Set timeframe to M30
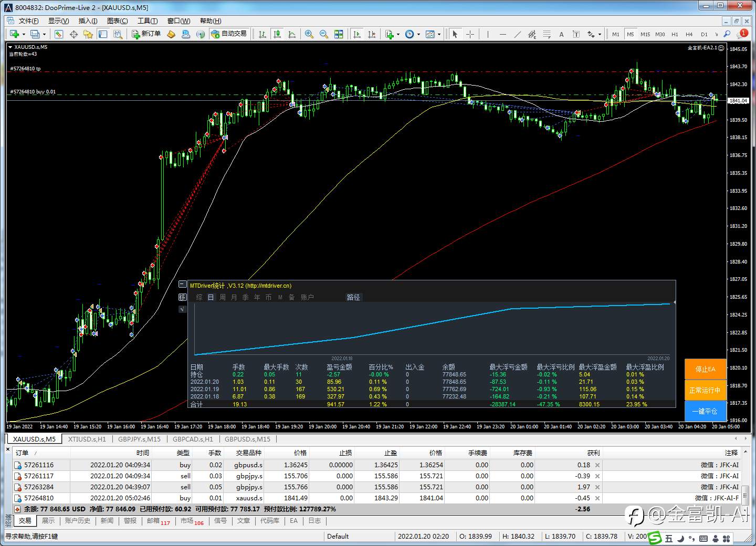This screenshot has height=546, width=756. coord(660,34)
